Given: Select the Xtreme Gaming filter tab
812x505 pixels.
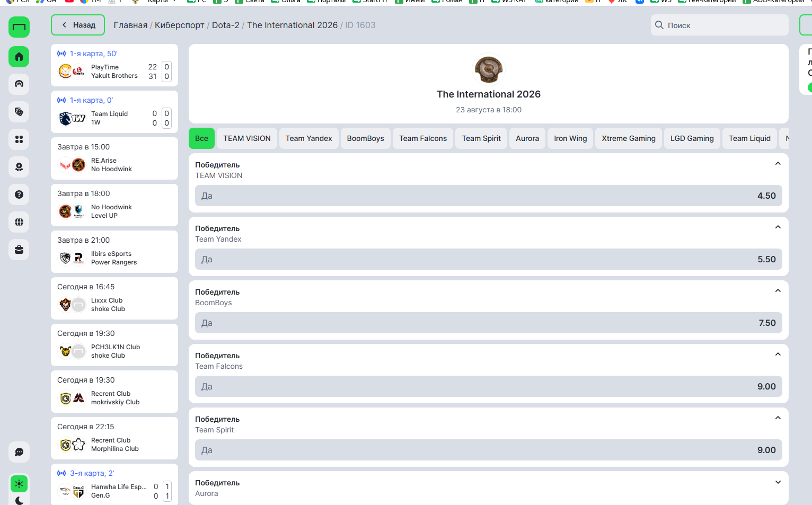Looking at the screenshot, I should pos(629,138).
